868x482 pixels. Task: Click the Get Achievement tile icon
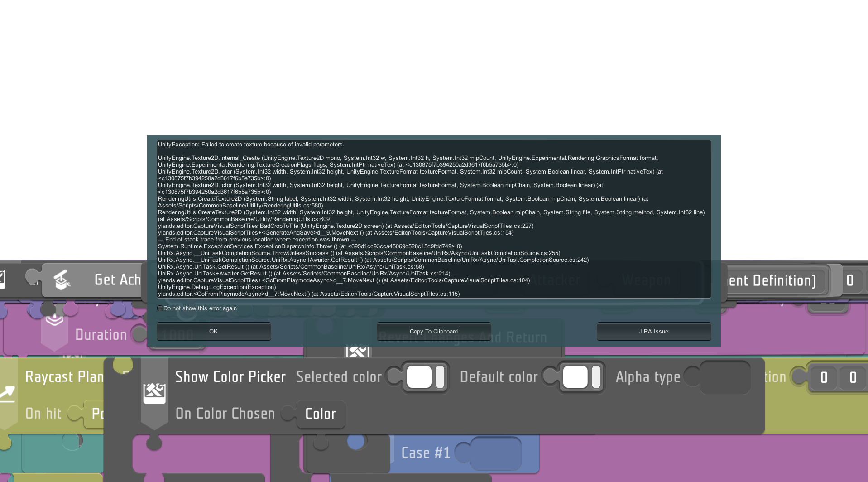(62, 280)
